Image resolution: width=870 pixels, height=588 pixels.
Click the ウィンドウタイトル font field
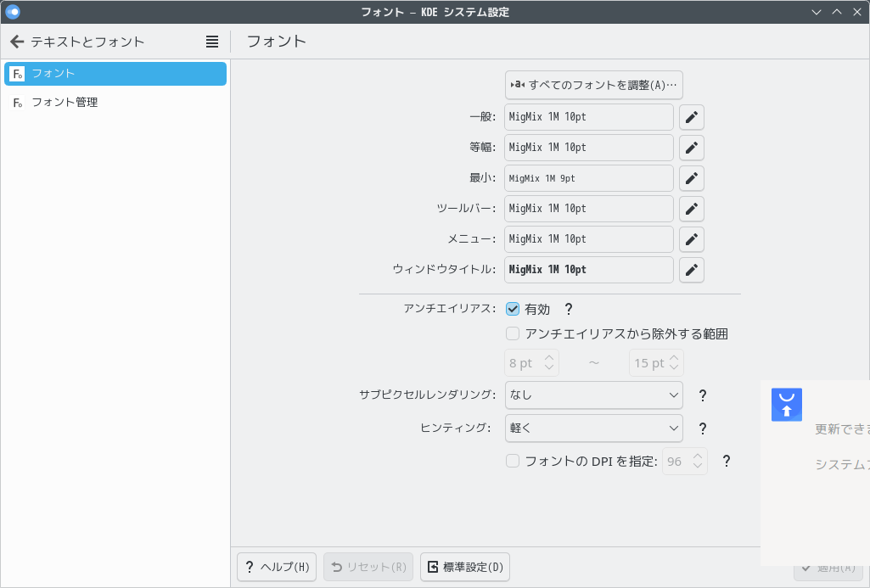click(588, 270)
